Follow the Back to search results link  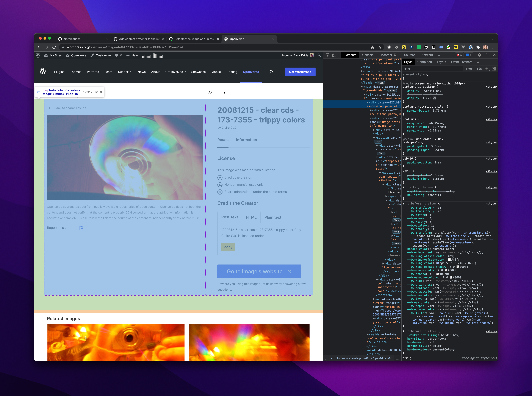[x=70, y=108]
